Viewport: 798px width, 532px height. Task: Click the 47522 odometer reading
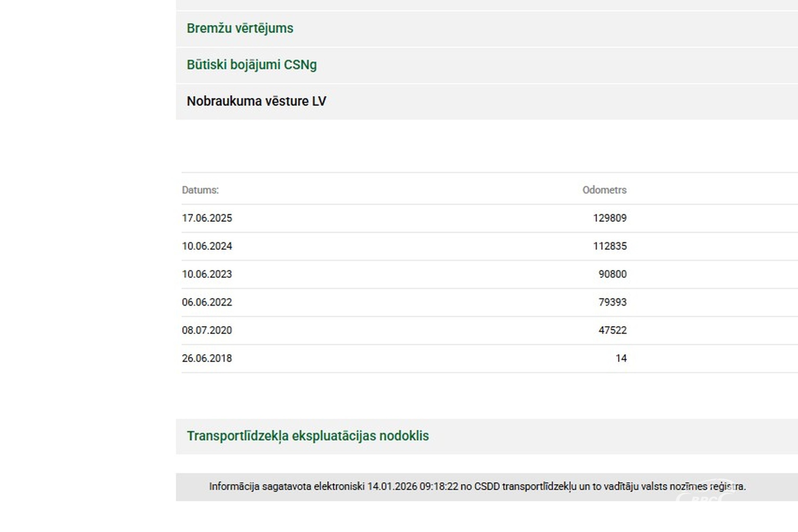[612, 331]
